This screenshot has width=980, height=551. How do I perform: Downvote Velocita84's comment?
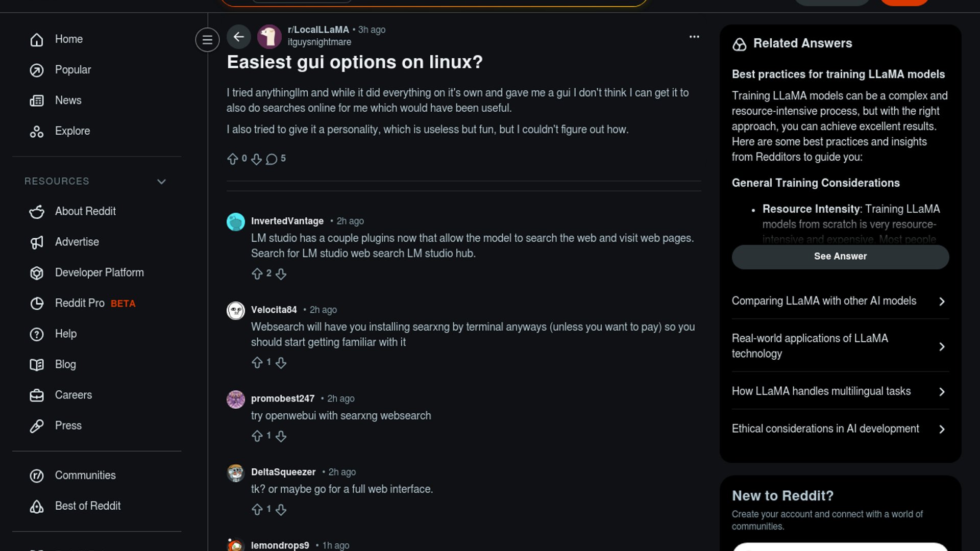tap(281, 363)
